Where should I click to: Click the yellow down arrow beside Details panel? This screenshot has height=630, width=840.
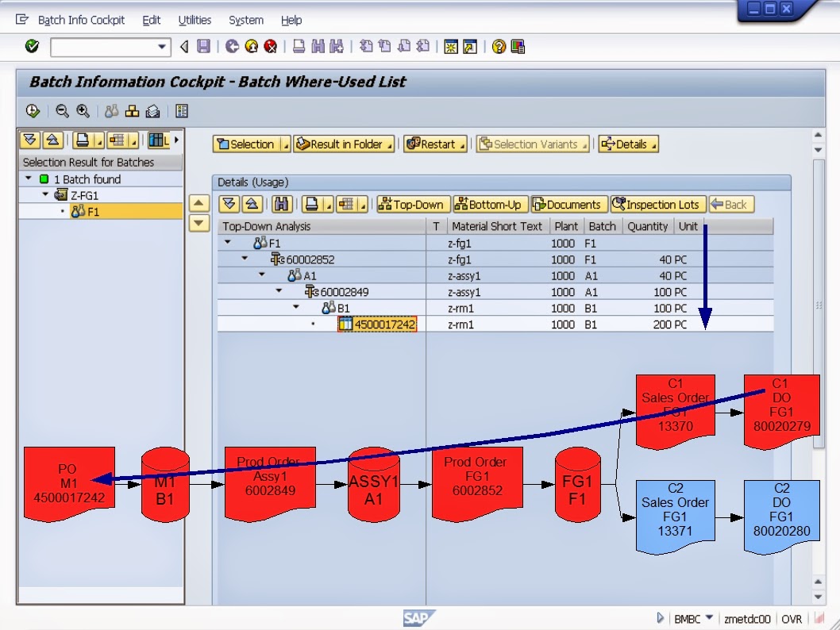pyautogui.click(x=198, y=223)
